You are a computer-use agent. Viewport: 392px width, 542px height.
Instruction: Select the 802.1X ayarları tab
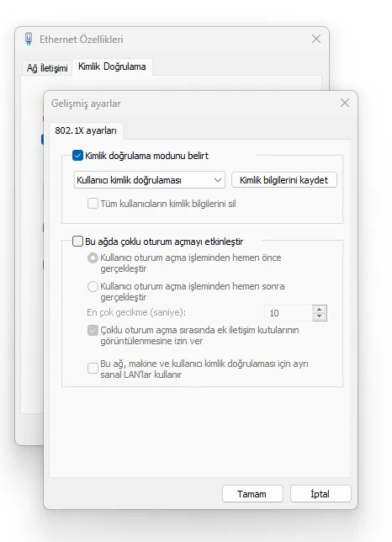(86, 130)
